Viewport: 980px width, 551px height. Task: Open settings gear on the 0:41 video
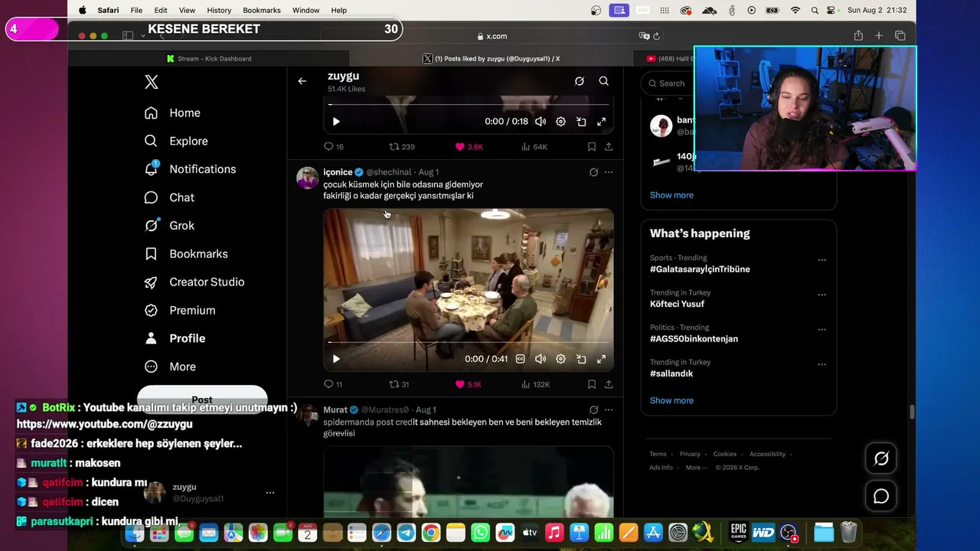point(560,359)
